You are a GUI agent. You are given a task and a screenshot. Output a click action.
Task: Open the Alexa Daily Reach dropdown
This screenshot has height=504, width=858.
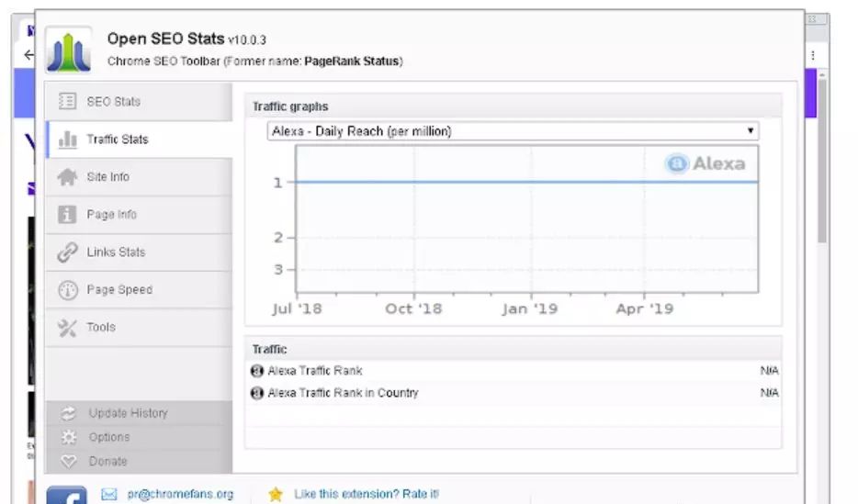coord(513,131)
